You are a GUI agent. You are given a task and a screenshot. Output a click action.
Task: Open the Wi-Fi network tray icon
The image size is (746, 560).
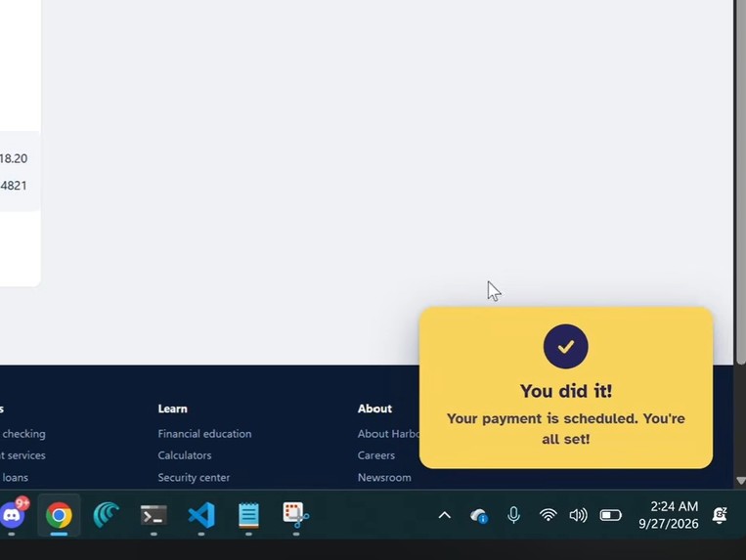click(x=549, y=515)
